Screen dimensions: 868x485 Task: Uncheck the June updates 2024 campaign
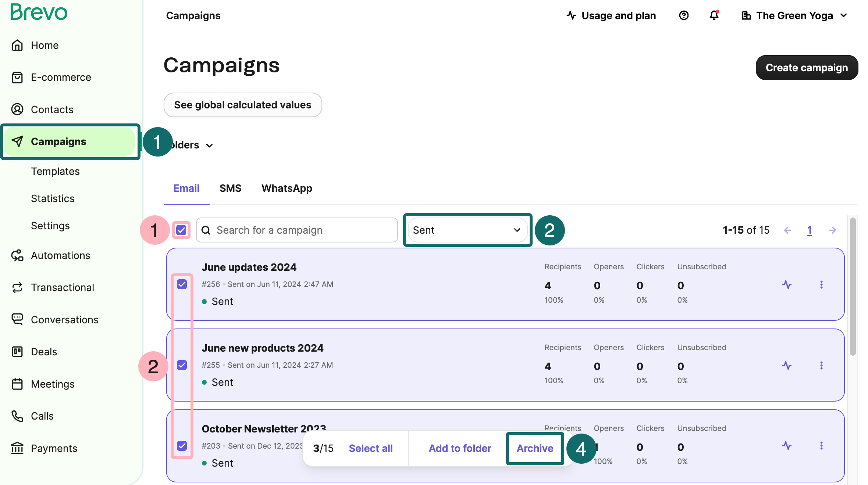click(182, 284)
